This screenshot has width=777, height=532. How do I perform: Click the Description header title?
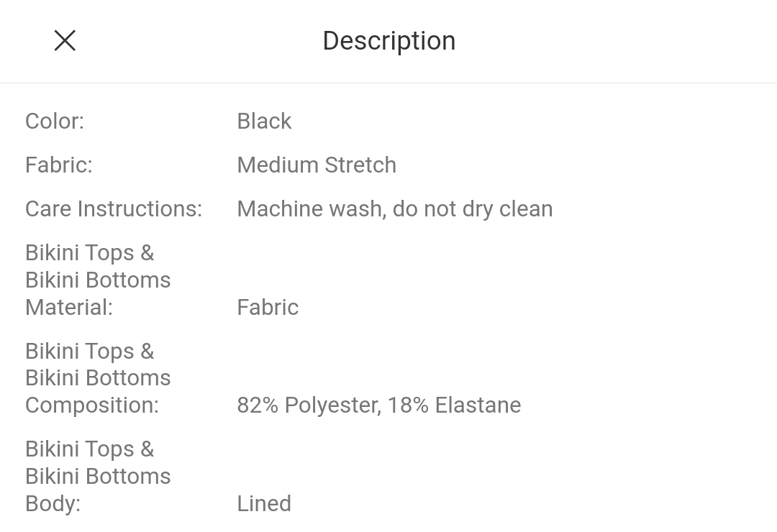(389, 41)
